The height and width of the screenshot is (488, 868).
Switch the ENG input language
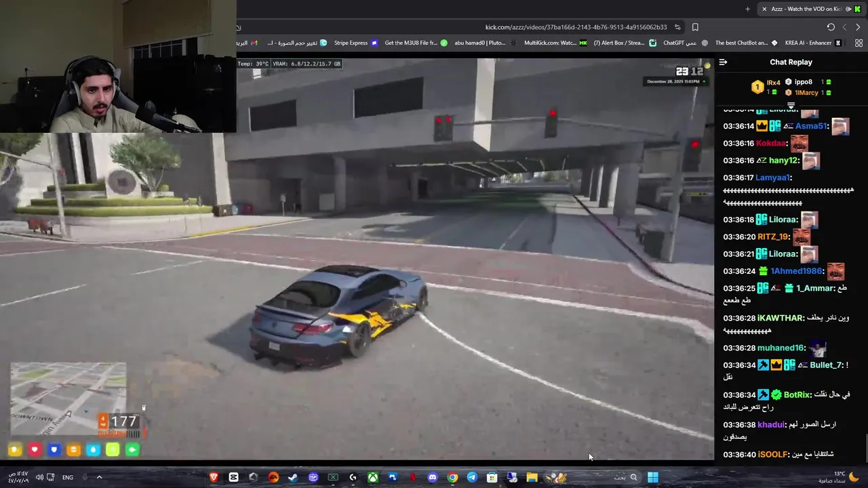pyautogui.click(x=68, y=477)
